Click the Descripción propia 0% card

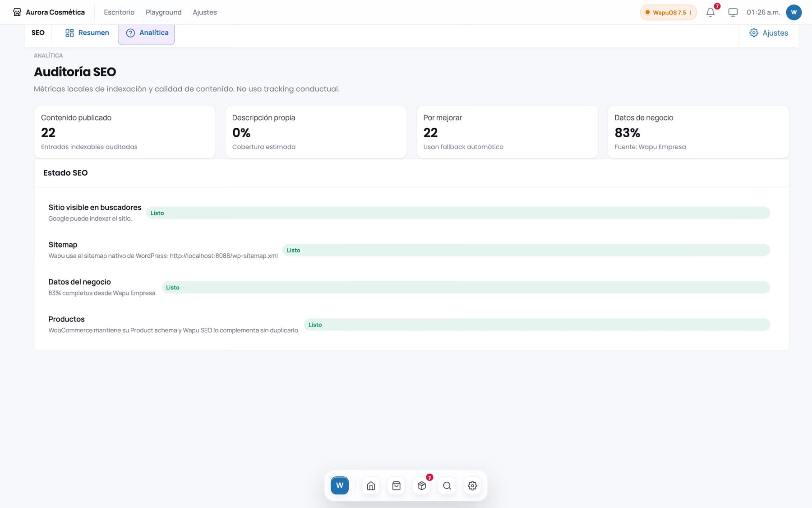(x=316, y=132)
